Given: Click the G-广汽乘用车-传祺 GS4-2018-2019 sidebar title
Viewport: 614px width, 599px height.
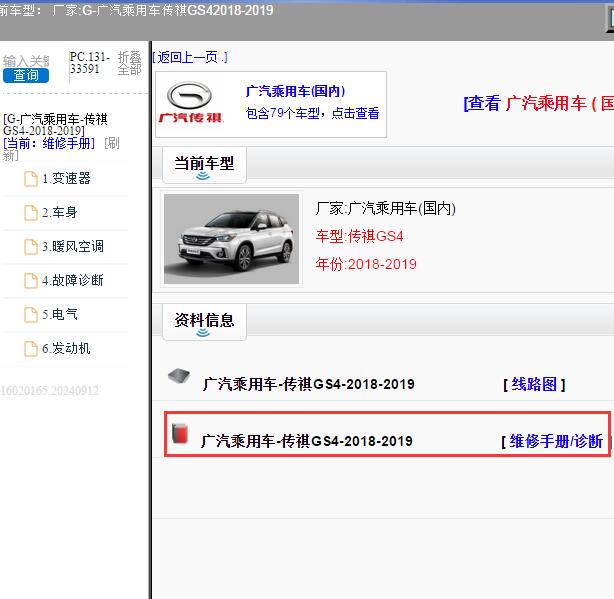Looking at the screenshot, I should pos(55,124).
